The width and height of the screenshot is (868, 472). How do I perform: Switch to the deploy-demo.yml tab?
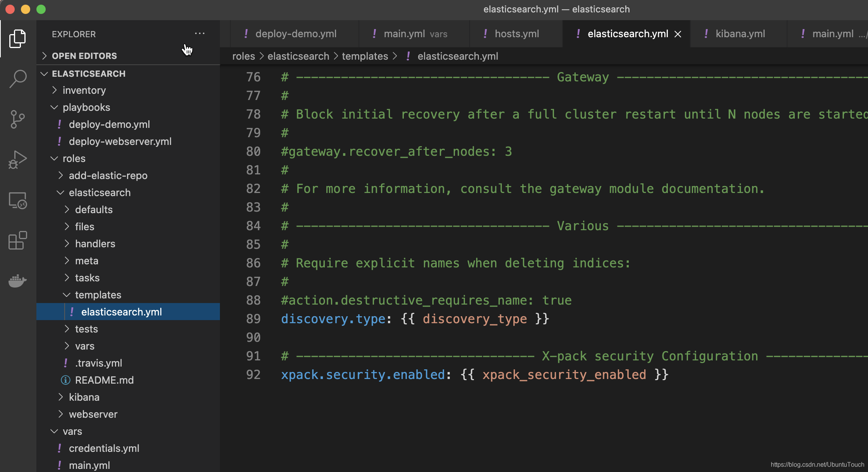296,34
